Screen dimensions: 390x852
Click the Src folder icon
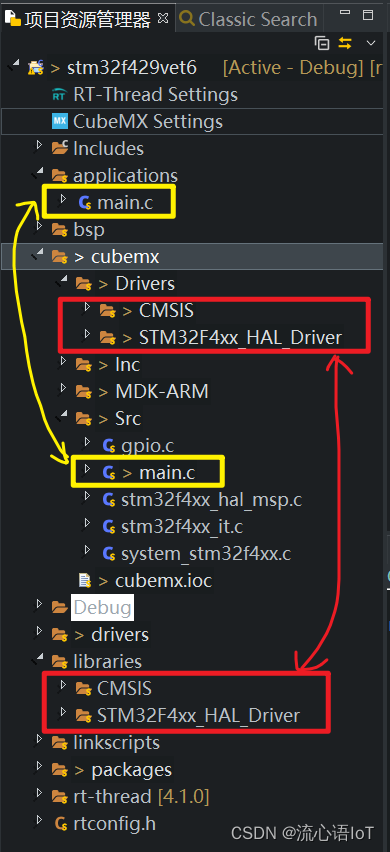[83, 419]
